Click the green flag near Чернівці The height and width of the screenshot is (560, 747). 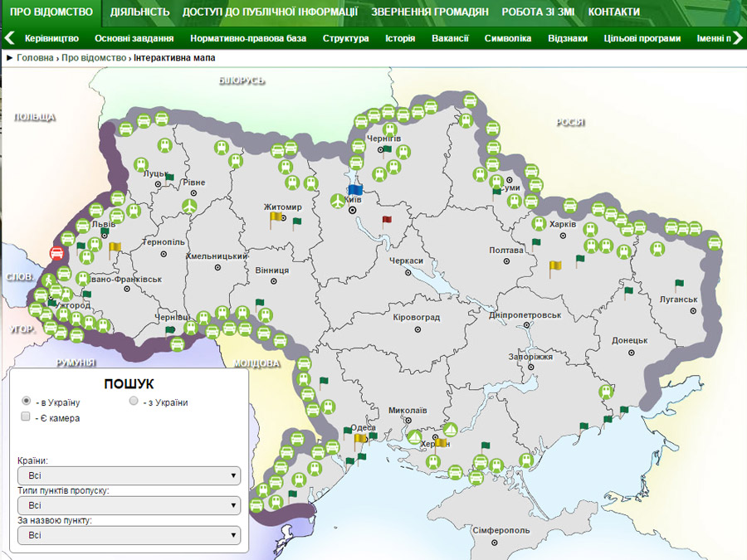point(169,331)
